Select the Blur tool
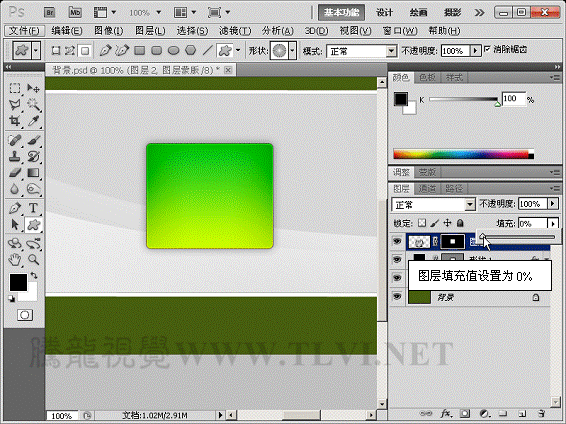 tap(14, 189)
